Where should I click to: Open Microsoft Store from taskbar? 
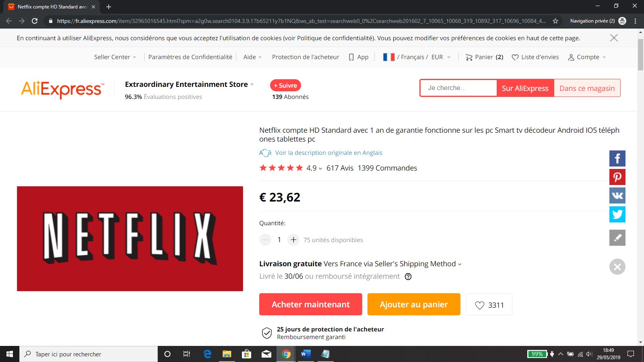point(246,354)
